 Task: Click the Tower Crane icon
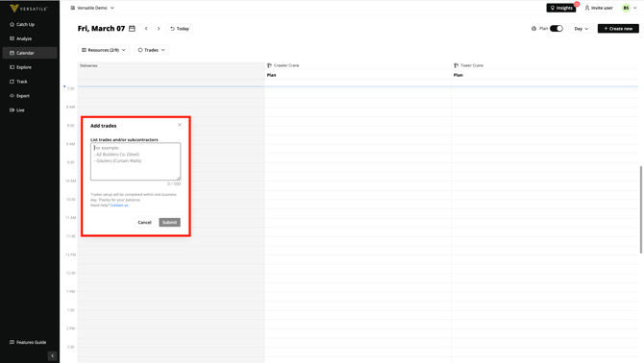(x=456, y=65)
